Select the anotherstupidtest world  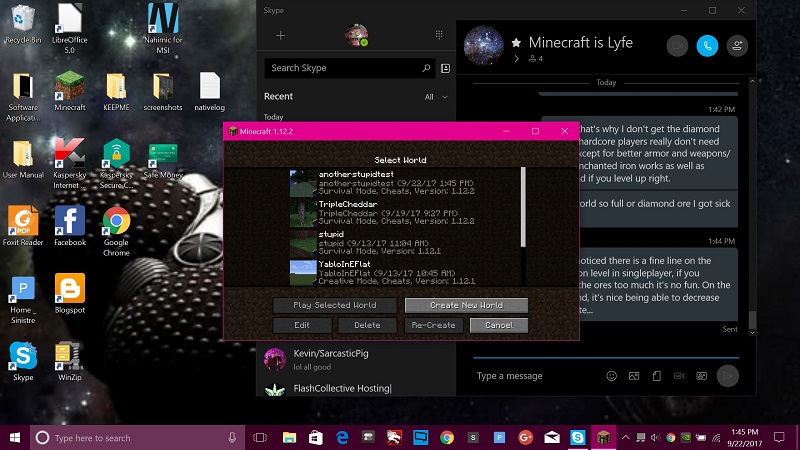point(403,183)
